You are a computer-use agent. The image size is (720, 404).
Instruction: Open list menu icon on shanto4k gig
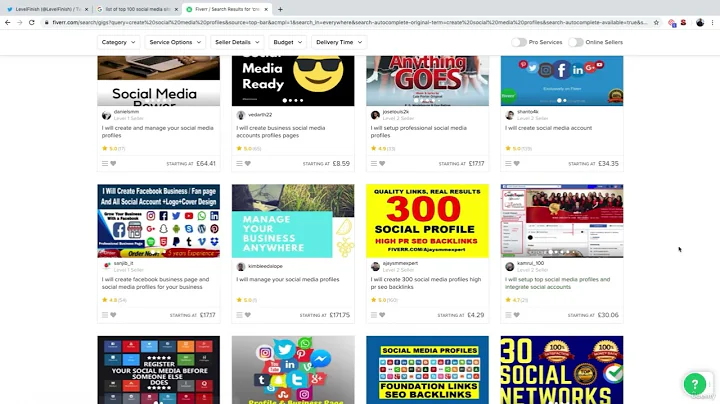pos(508,163)
